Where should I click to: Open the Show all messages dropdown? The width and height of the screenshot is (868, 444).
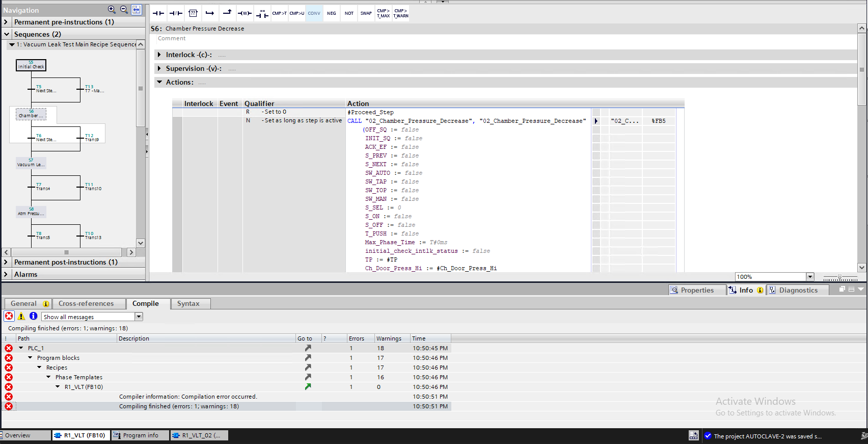pos(139,317)
